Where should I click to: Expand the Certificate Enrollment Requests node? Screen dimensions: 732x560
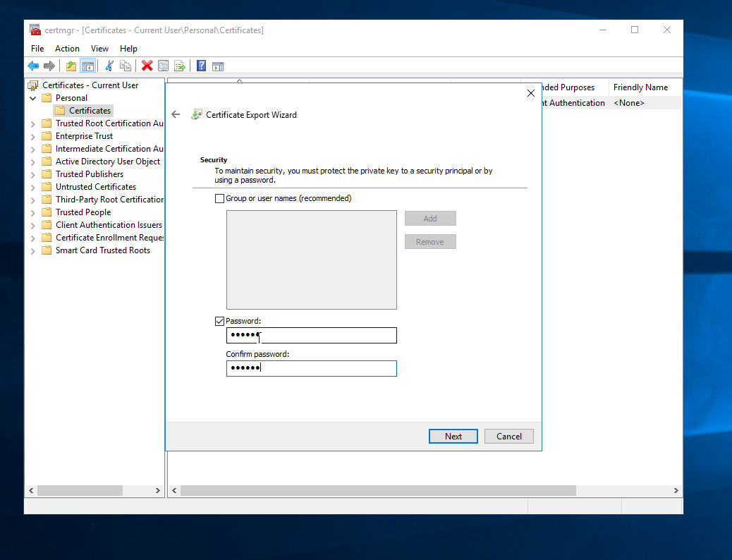[32, 238]
